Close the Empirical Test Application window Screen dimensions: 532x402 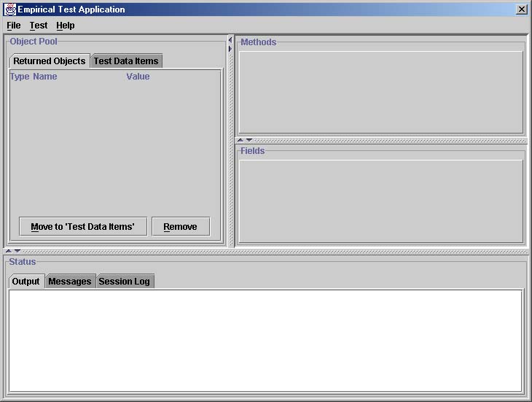(522, 9)
